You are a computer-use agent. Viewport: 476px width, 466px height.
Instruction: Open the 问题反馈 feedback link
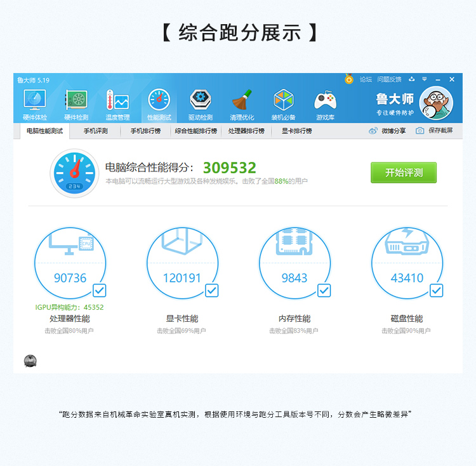pyautogui.click(x=389, y=79)
